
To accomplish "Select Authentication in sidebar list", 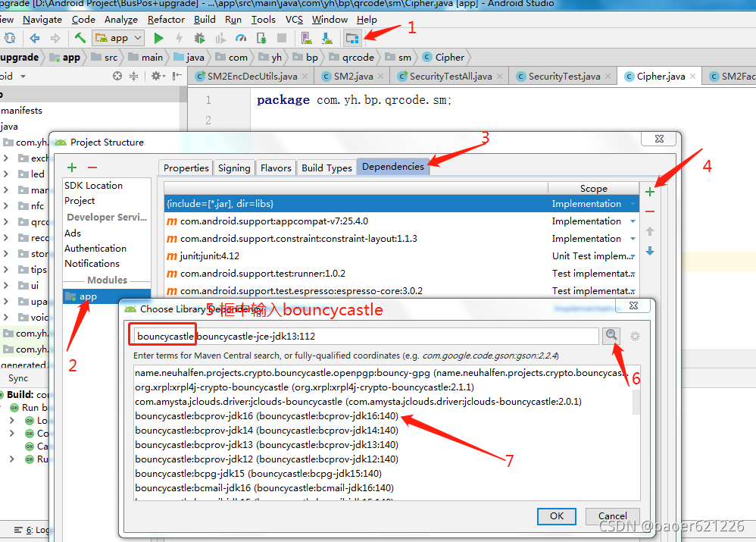I will coord(95,248).
